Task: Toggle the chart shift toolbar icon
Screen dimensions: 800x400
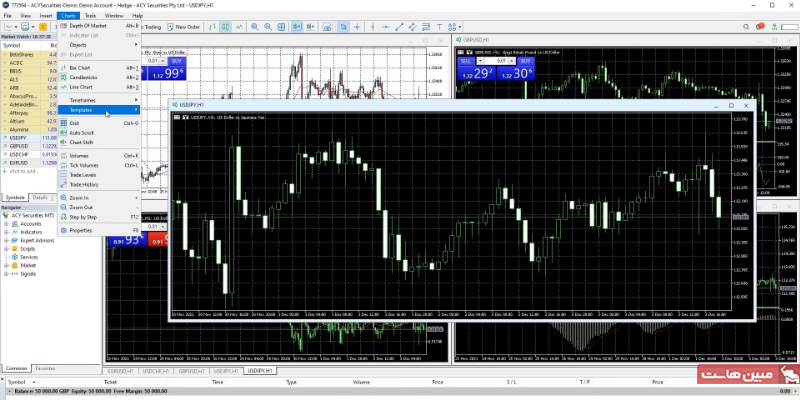Action: click(310, 27)
